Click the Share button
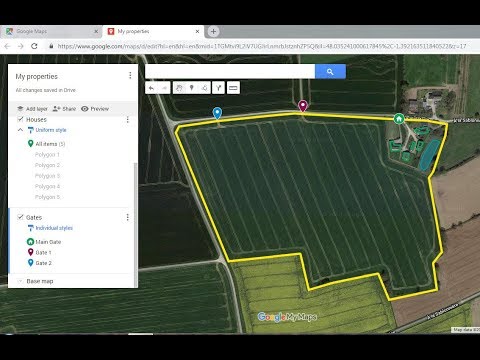Viewport: 480px width, 360px height. pos(64,109)
